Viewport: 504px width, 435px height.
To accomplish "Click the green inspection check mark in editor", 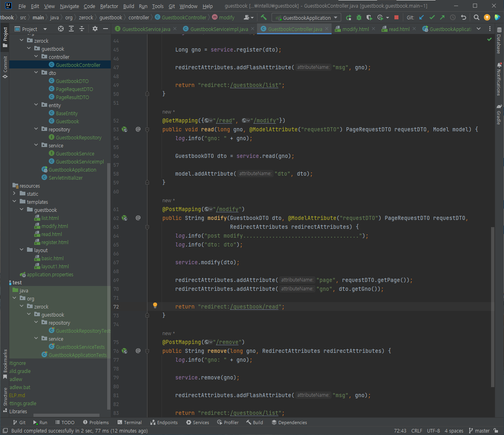I will [x=489, y=39].
